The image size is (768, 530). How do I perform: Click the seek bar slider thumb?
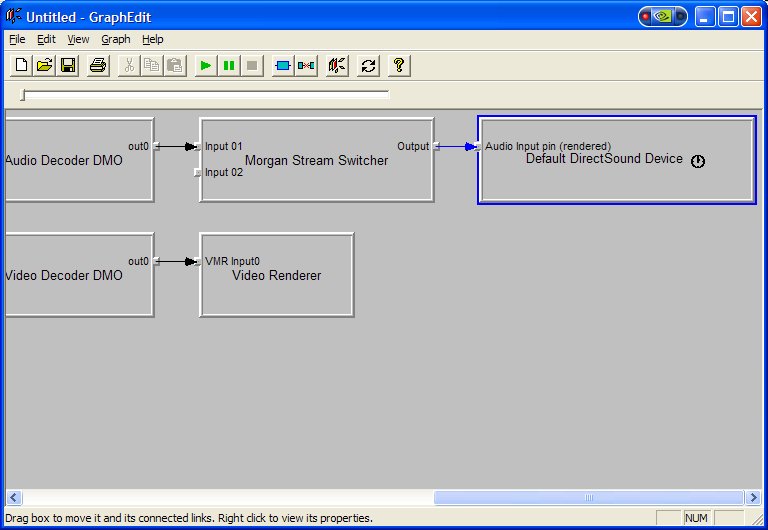click(23, 95)
